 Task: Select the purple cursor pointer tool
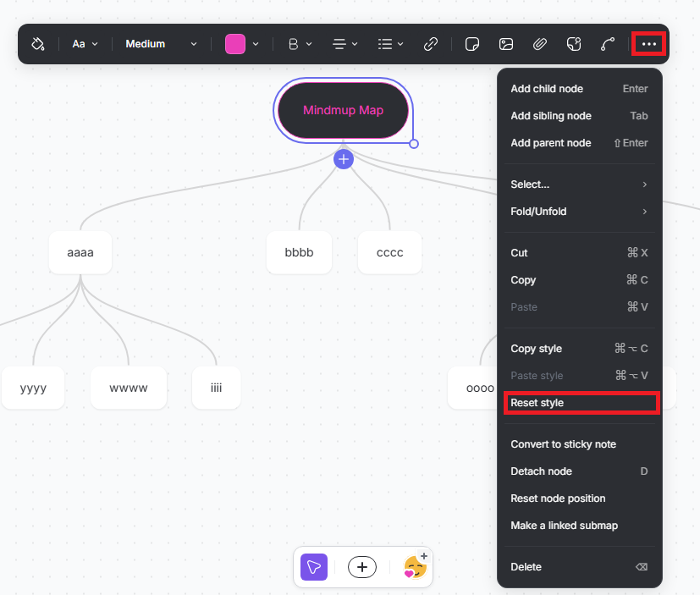click(314, 567)
